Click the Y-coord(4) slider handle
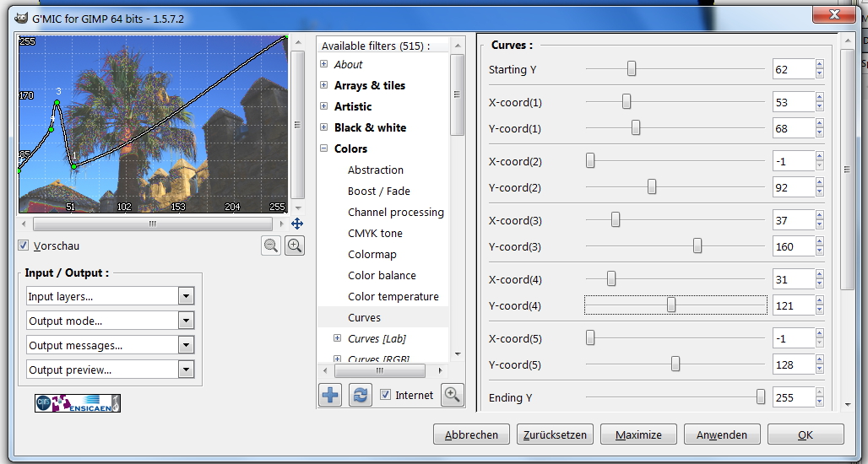 (x=671, y=305)
